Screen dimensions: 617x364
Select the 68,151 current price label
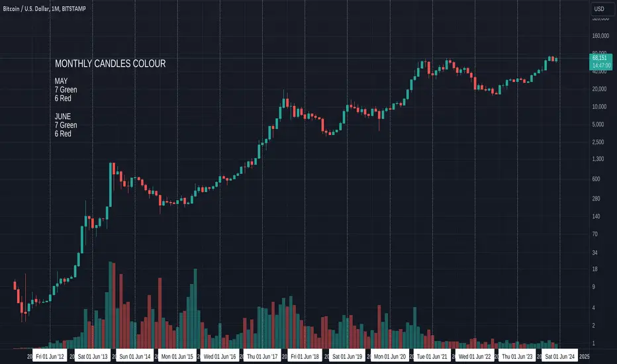600,58
